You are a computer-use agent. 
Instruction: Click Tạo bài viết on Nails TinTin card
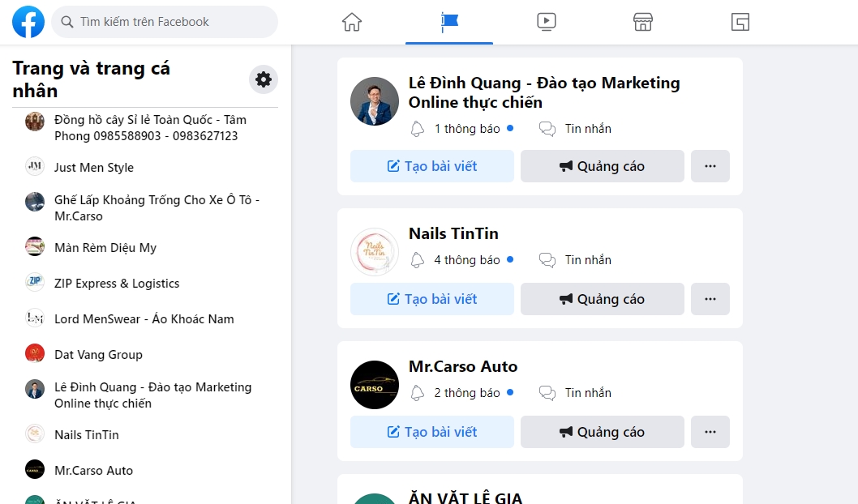tap(432, 299)
